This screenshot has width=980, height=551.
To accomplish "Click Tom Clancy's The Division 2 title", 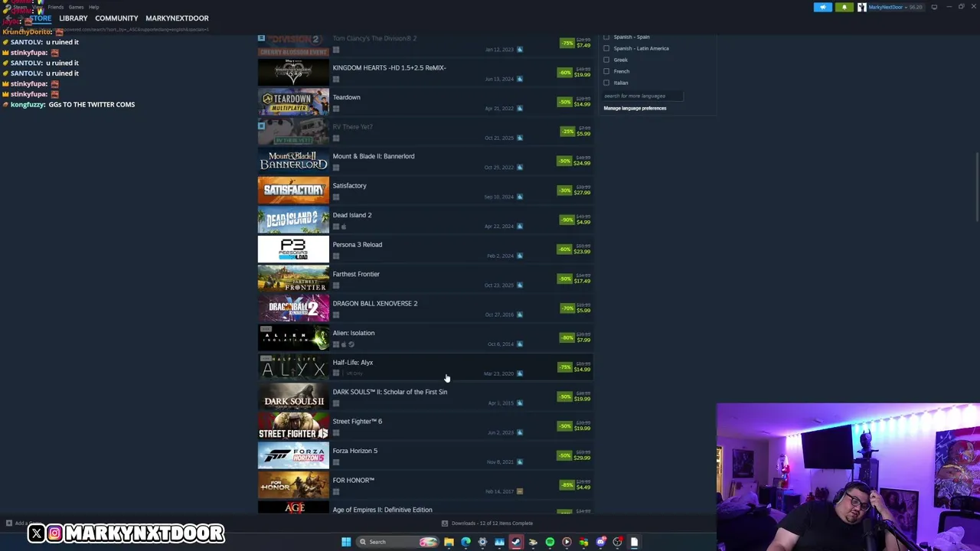I will point(374,38).
